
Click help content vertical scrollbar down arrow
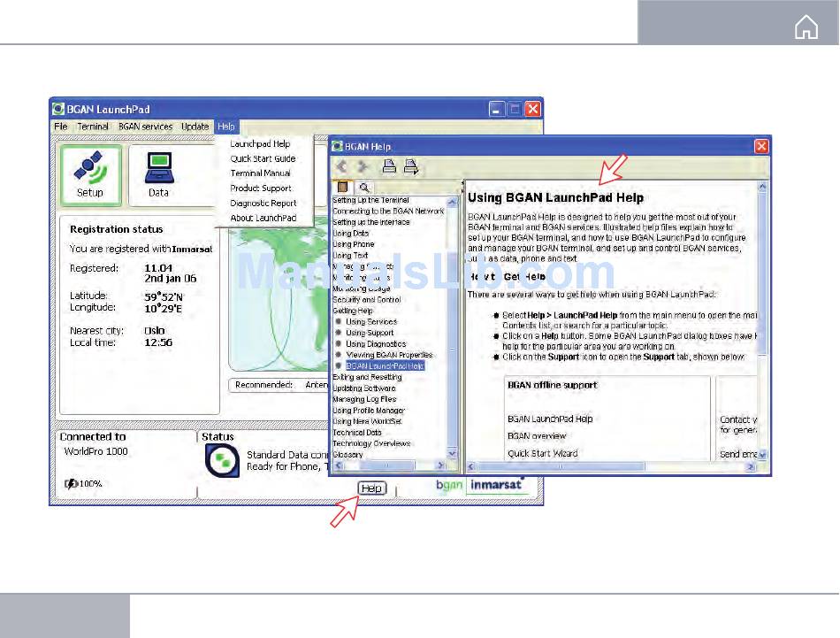coord(762,455)
